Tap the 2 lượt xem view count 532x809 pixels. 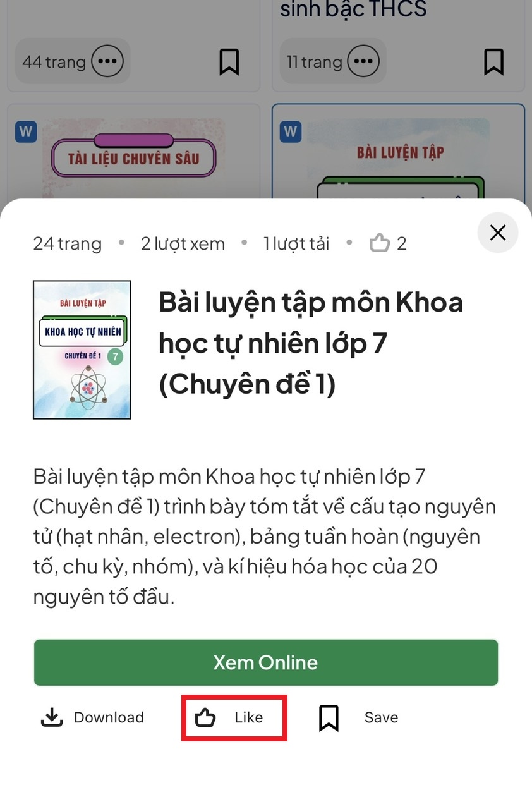[183, 244]
